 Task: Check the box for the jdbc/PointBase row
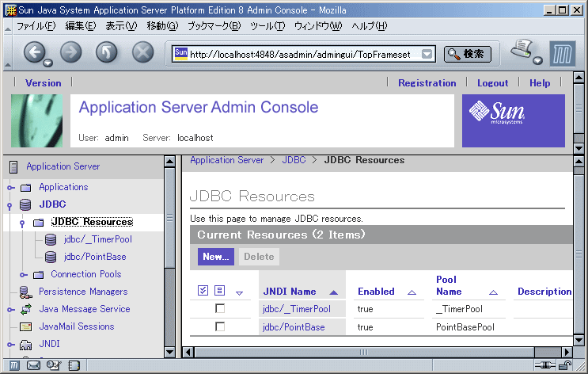(220, 326)
